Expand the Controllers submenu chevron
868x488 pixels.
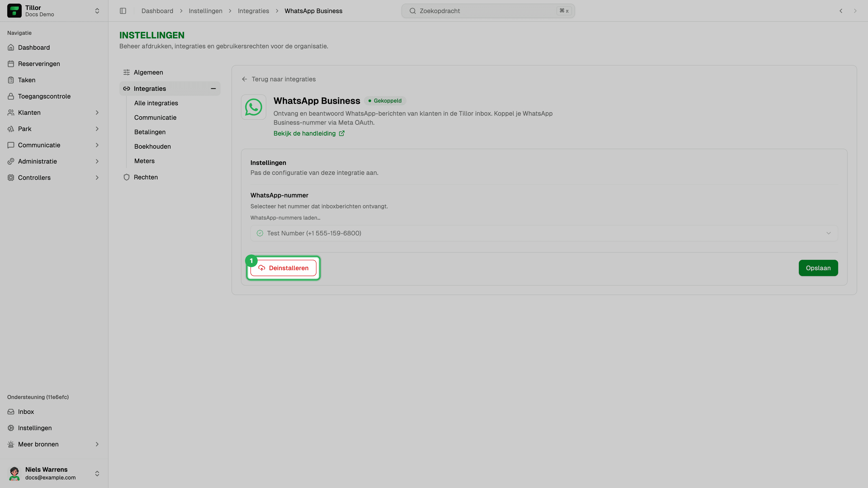click(x=97, y=178)
